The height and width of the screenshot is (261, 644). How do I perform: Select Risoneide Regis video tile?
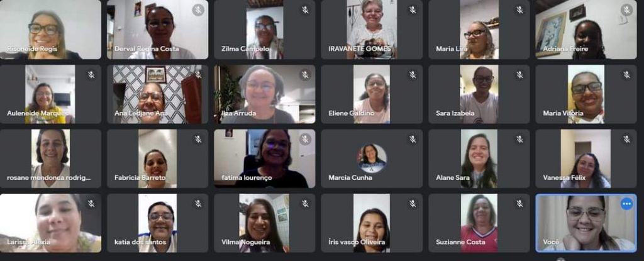point(50,30)
